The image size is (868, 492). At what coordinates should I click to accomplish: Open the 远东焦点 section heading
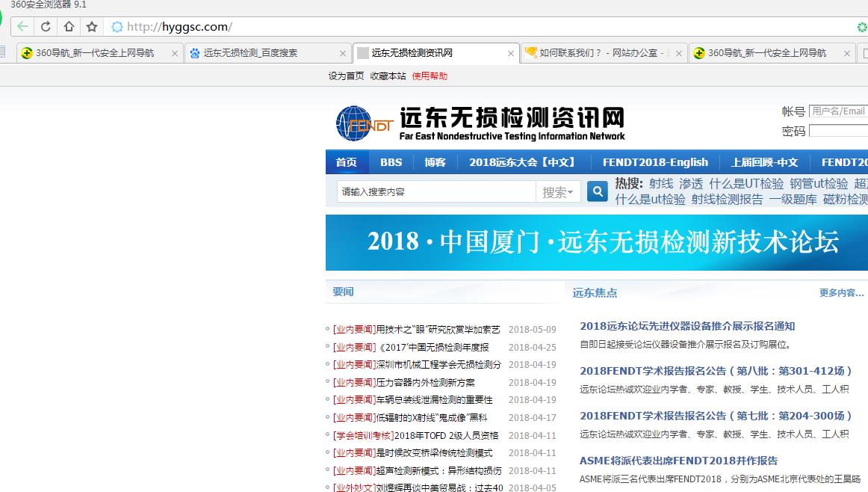(595, 292)
